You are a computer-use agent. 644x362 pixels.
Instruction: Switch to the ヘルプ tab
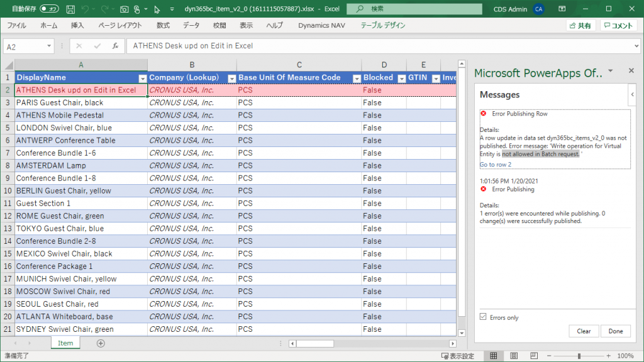[274, 25]
